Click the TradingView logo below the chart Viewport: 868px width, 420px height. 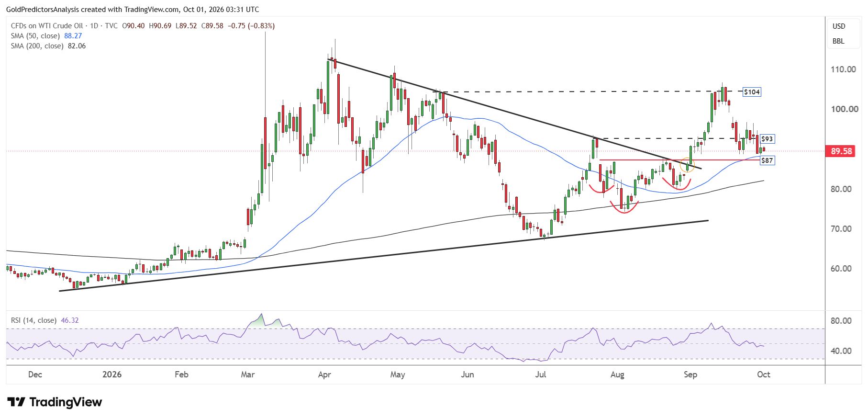coord(55,402)
